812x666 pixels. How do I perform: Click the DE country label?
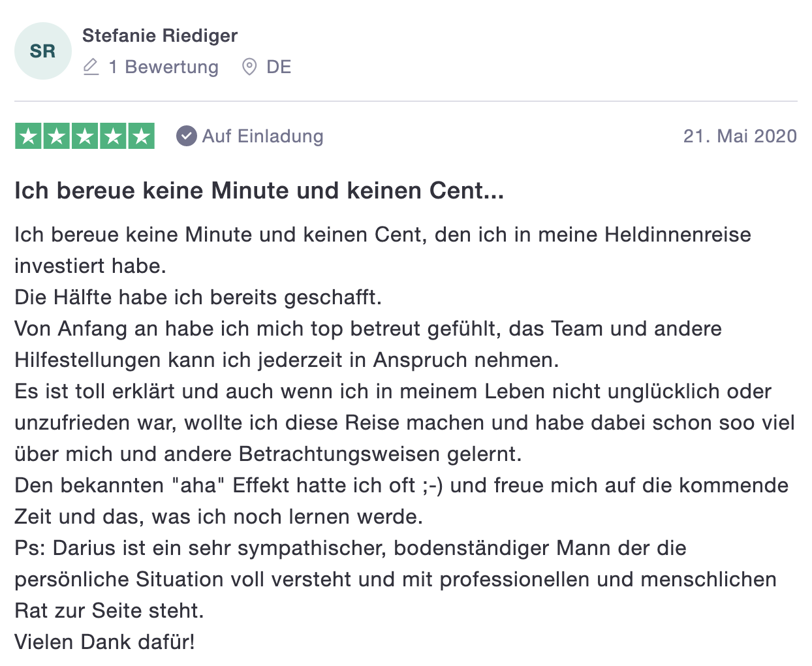coord(279,67)
